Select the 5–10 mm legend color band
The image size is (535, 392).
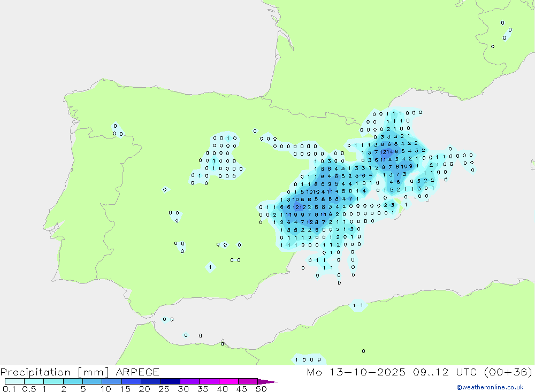tap(92, 381)
